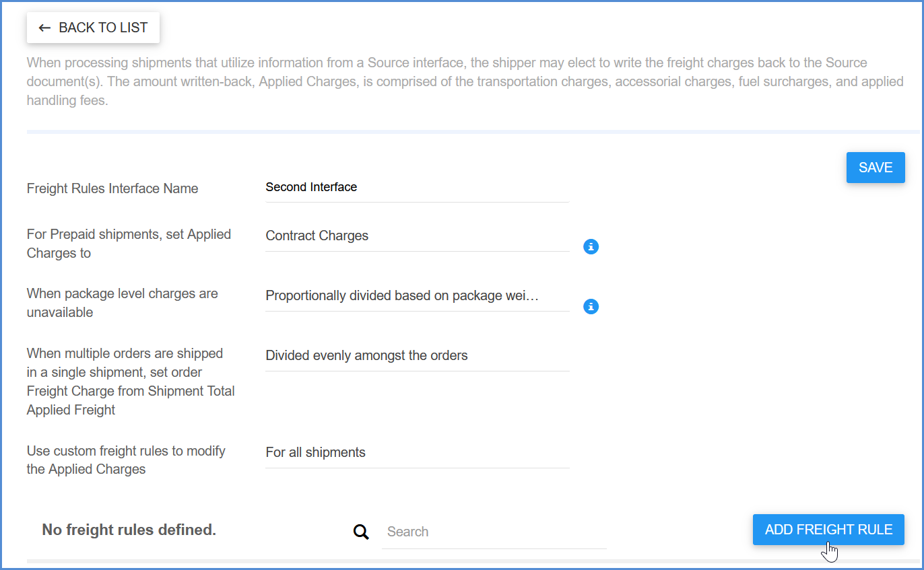Screen dimensions: 924x570
Task: Click ADD FREIGHT RULE button
Action: (x=828, y=530)
